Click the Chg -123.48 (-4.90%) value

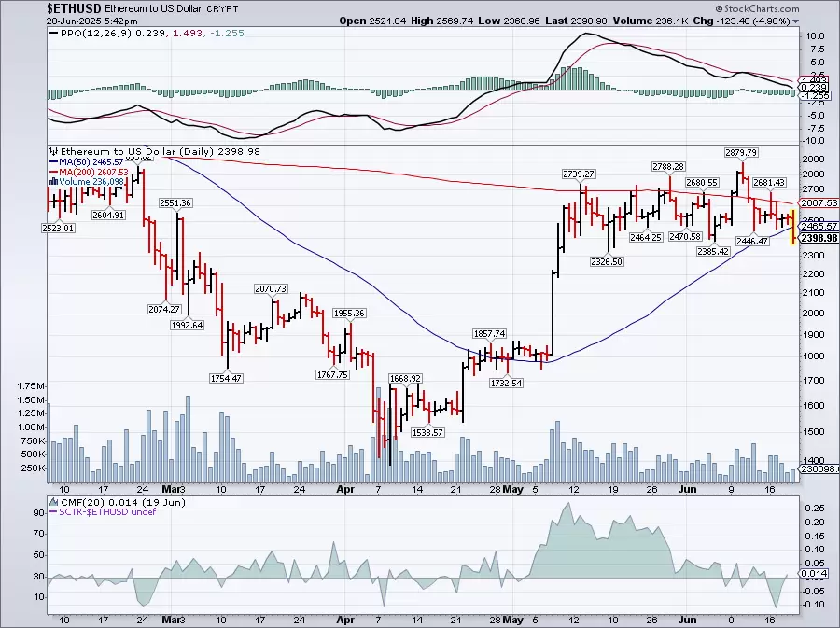tap(741, 21)
